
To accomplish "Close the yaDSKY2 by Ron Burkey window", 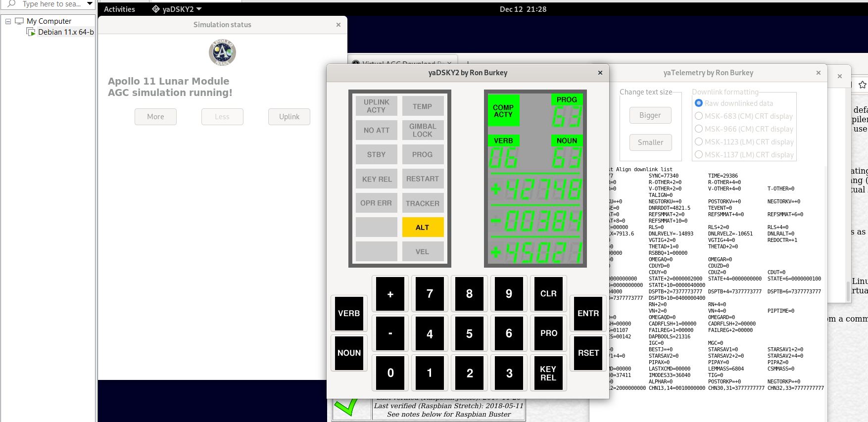I will point(600,73).
